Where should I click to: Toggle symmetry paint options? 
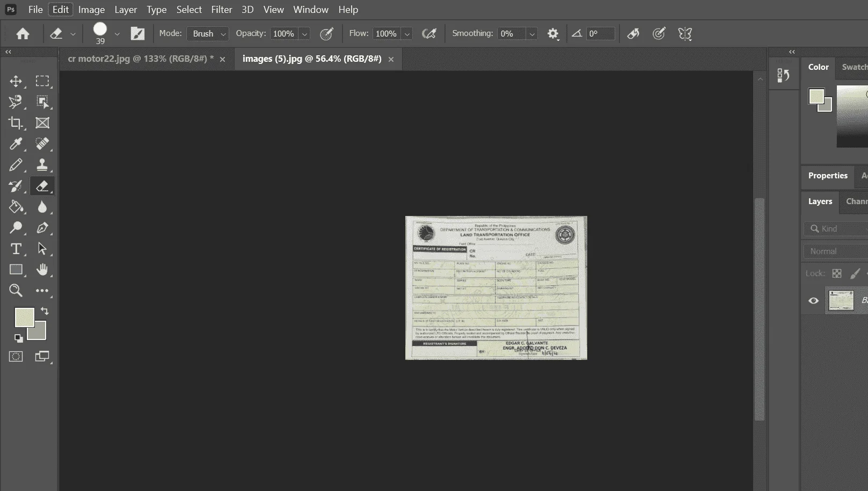pyautogui.click(x=685, y=34)
